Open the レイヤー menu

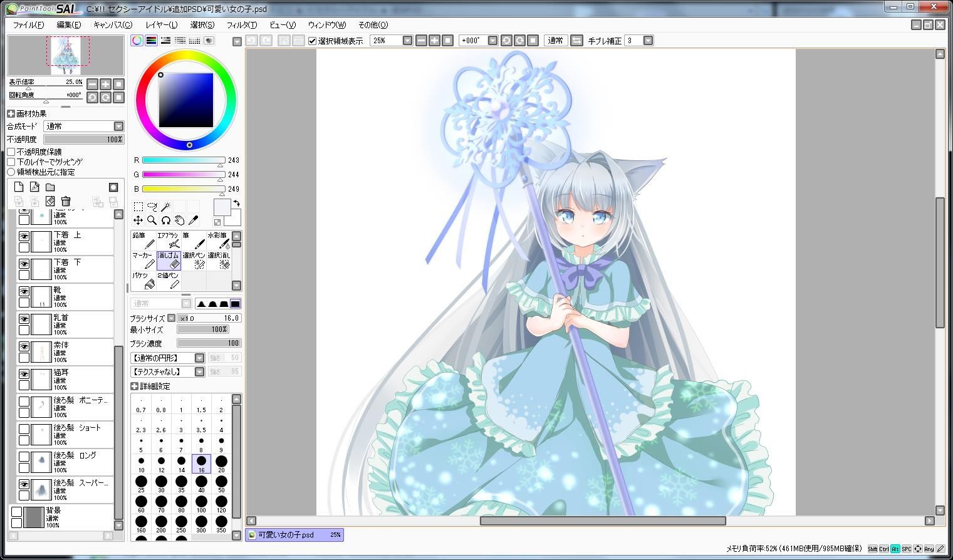161,25
